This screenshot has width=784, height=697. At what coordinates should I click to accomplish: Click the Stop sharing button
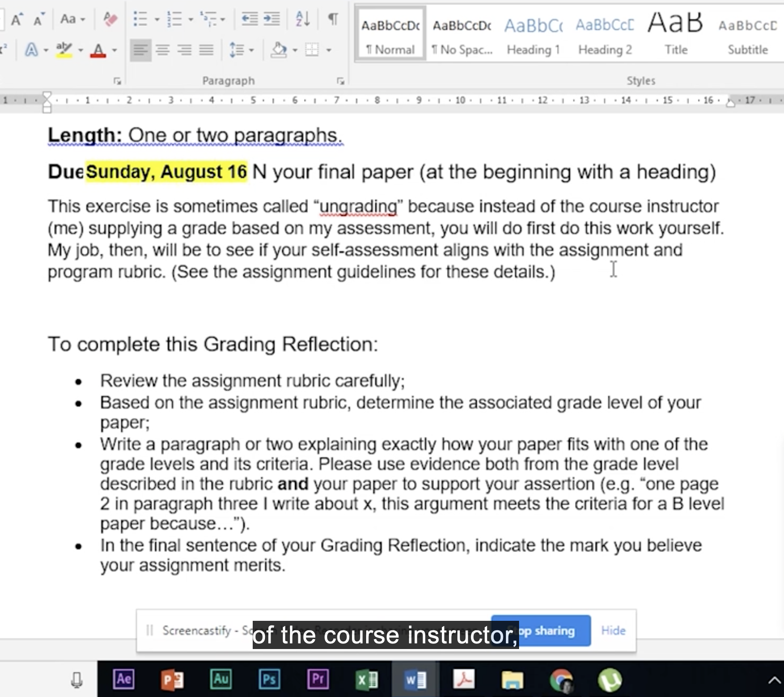click(541, 630)
